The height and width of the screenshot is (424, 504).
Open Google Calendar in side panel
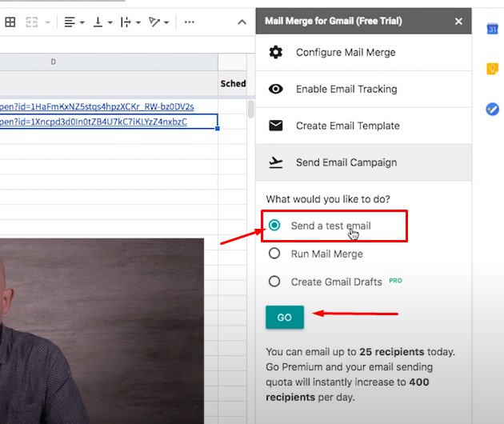pos(492,29)
